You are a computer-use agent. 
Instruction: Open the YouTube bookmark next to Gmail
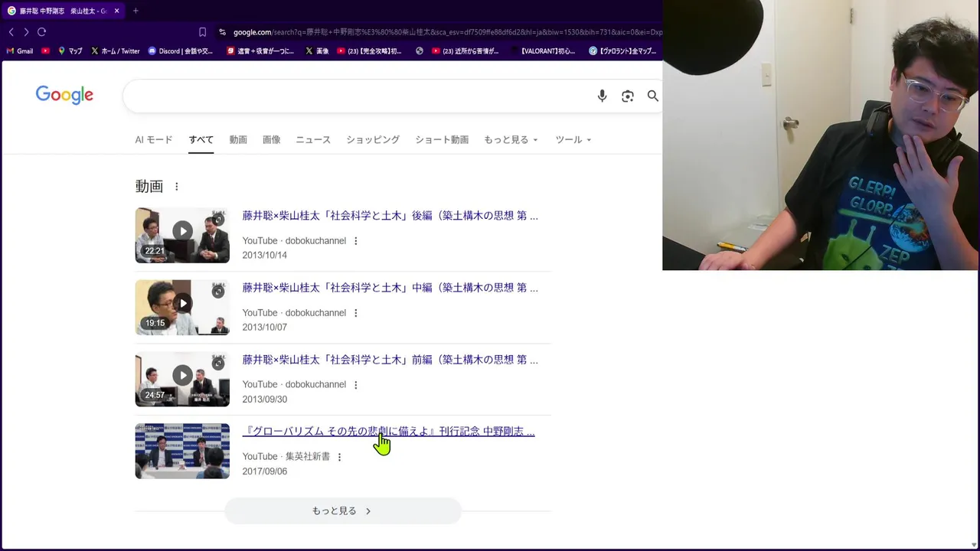pos(46,51)
